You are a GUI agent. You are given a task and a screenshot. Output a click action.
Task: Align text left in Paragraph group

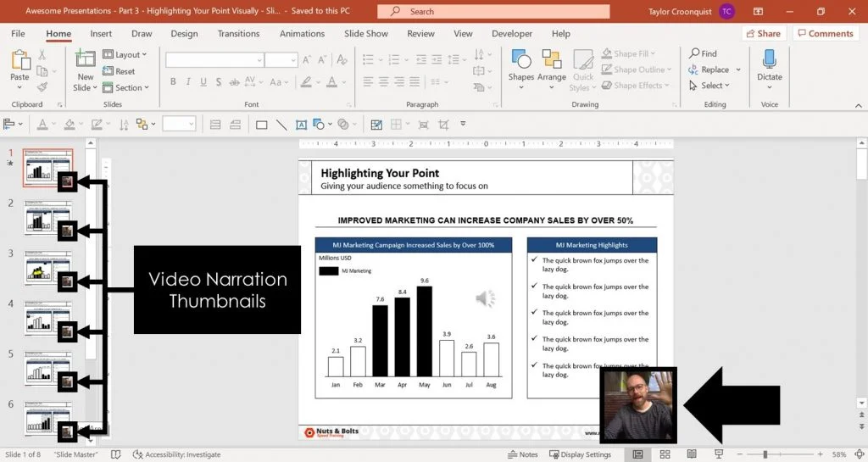coord(368,82)
